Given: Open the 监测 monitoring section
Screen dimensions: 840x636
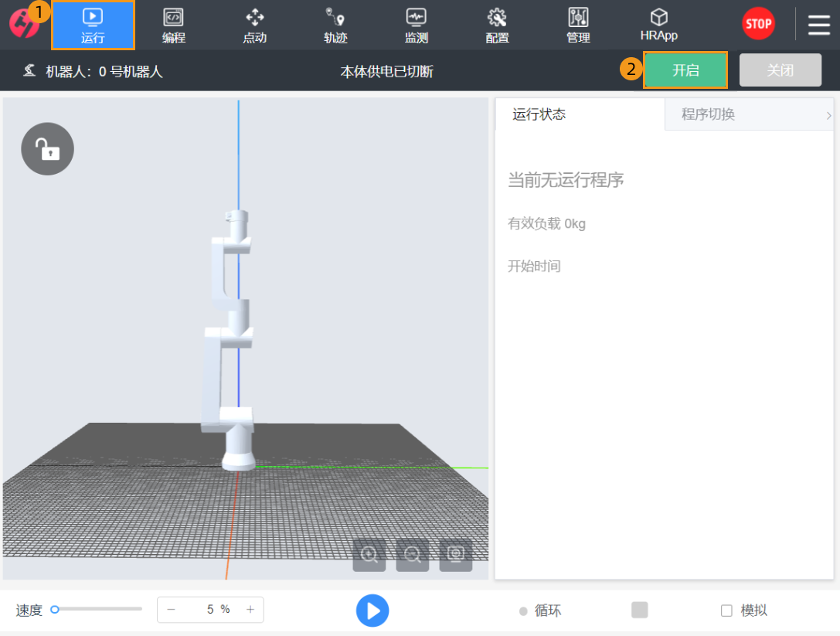Looking at the screenshot, I should pyautogui.click(x=416, y=26).
